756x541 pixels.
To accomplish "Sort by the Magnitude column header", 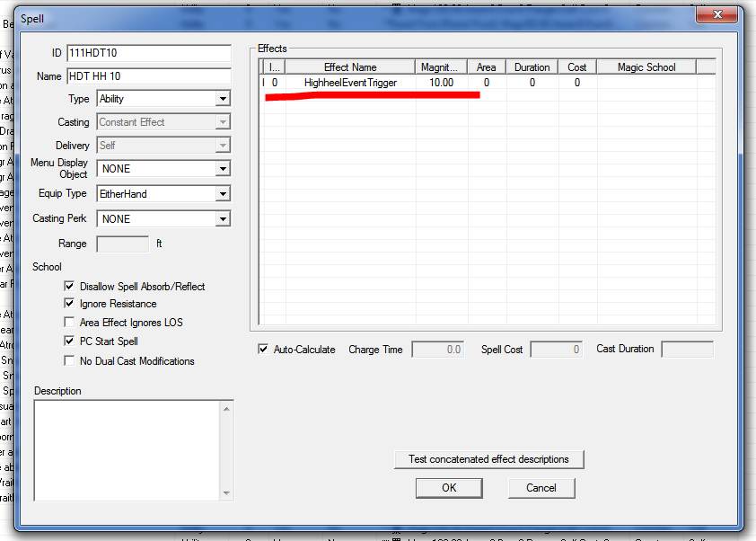I will pyautogui.click(x=442, y=67).
